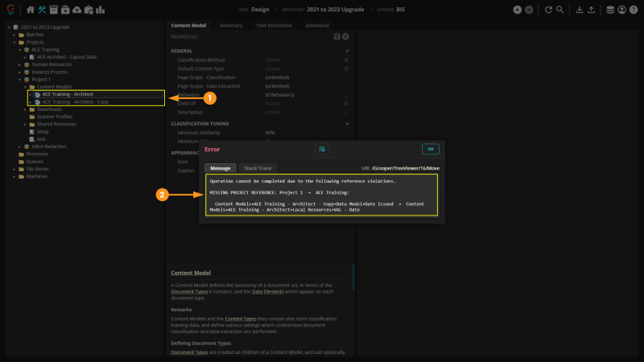
Task: Collapse the Project 1 node
Action: tap(19, 79)
